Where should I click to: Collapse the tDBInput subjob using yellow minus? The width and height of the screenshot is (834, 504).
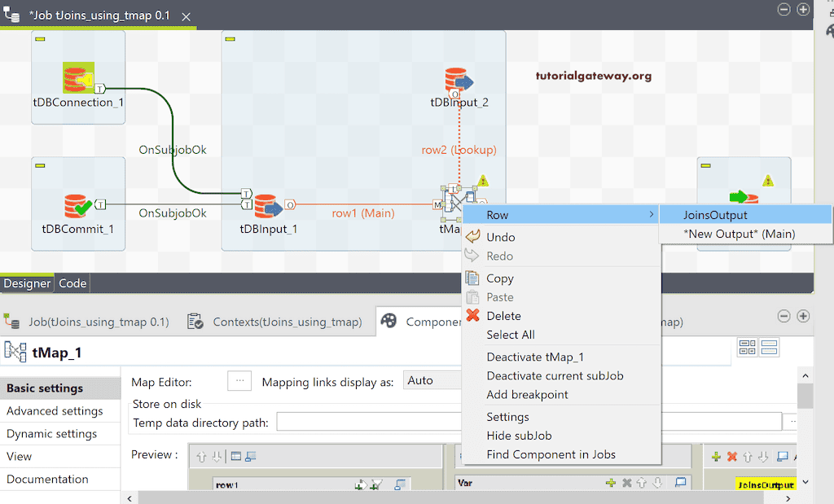point(230,38)
